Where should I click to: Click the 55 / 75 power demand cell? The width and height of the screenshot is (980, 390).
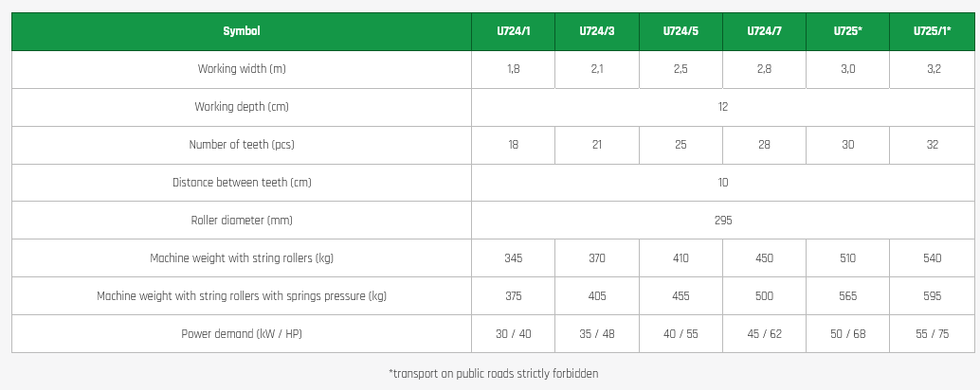[932, 334]
